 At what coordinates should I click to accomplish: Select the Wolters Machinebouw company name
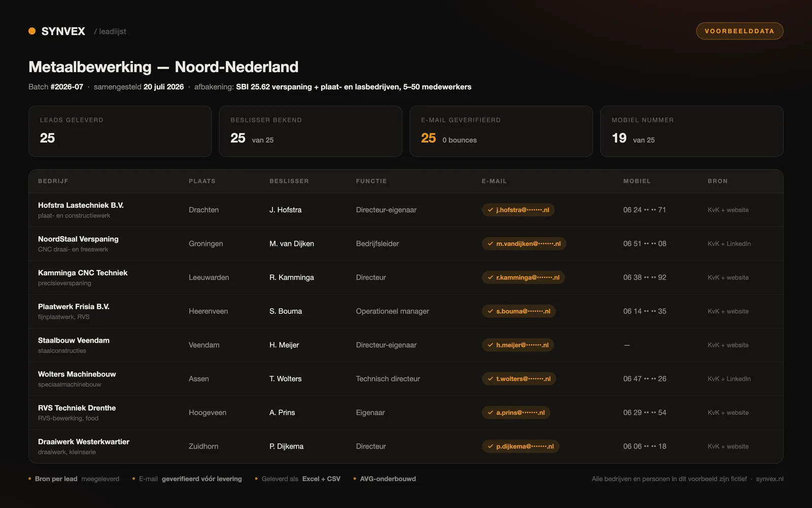click(77, 374)
